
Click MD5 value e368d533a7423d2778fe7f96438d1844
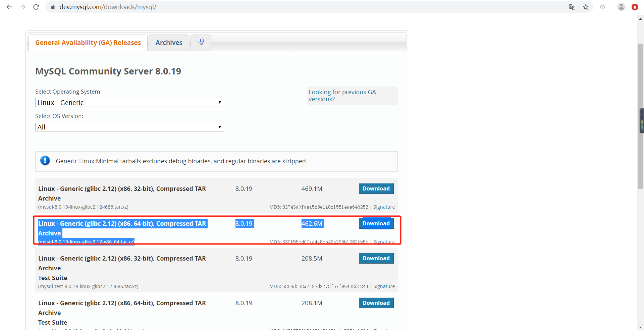click(x=325, y=286)
